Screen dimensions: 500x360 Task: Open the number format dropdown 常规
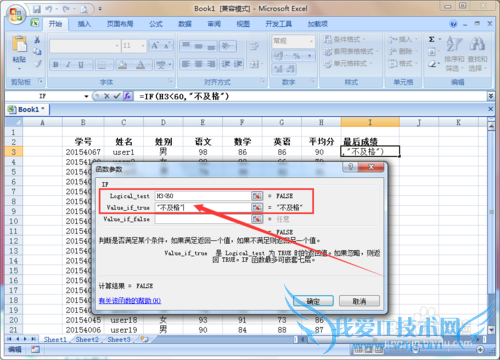point(312,41)
